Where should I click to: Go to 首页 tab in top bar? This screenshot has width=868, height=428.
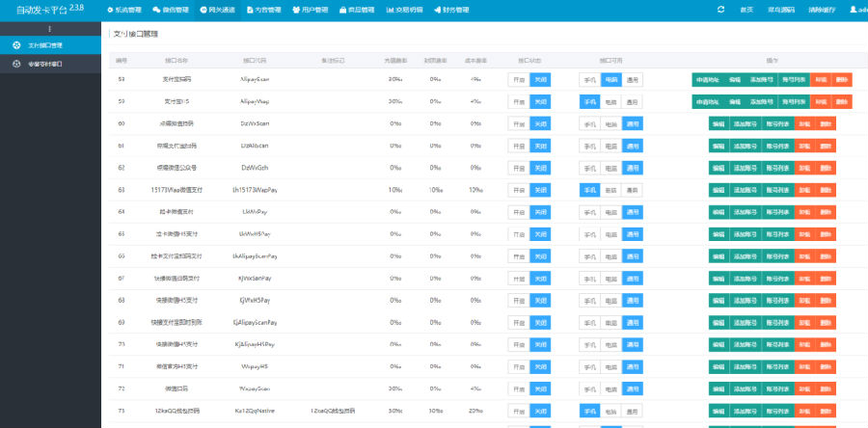pos(746,10)
